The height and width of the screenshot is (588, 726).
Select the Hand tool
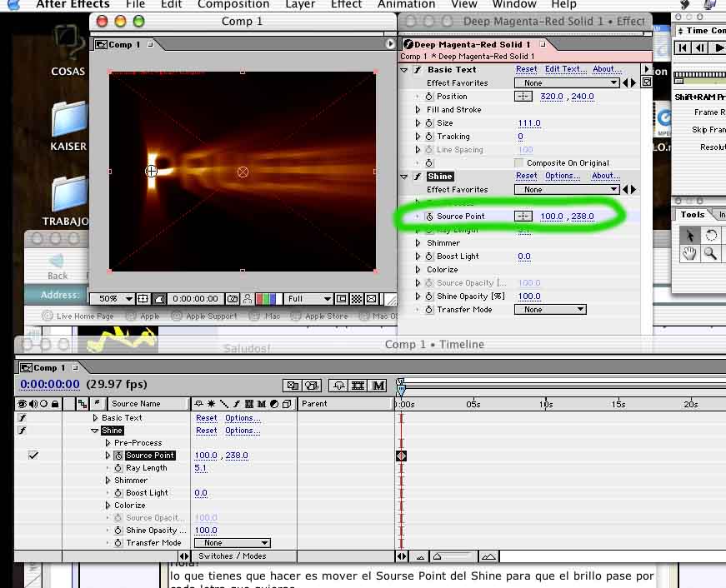coord(689,253)
